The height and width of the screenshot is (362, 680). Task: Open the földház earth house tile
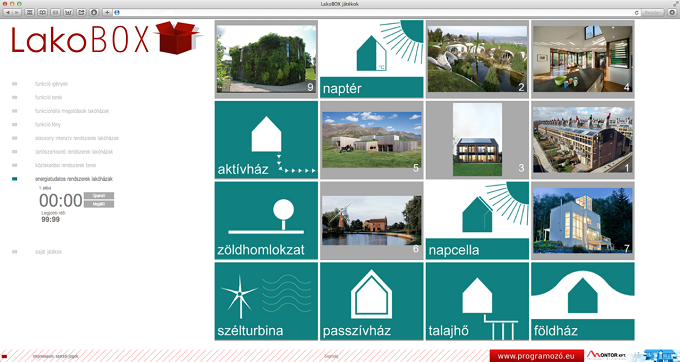(x=582, y=301)
